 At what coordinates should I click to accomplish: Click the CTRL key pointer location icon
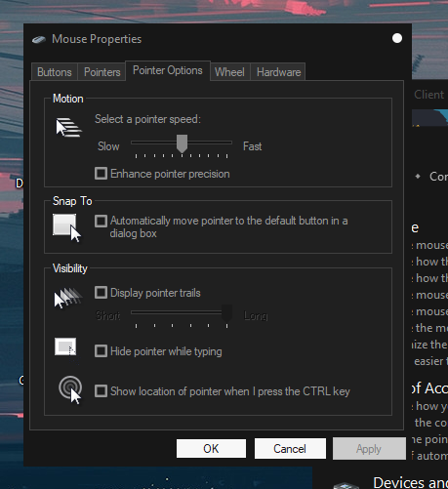pos(70,389)
